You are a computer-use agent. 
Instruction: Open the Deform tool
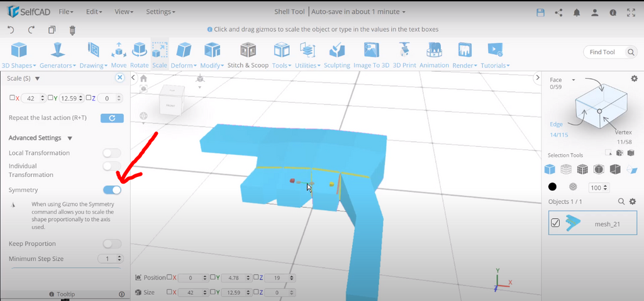(184, 55)
